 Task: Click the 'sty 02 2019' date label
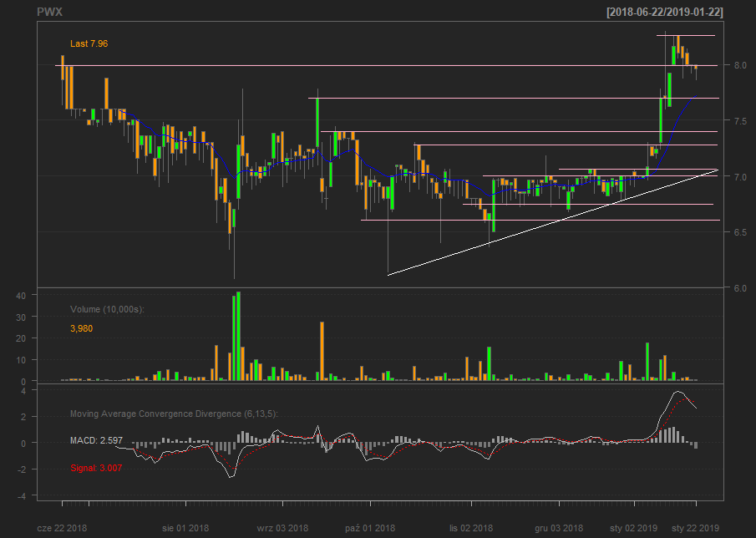(x=633, y=528)
